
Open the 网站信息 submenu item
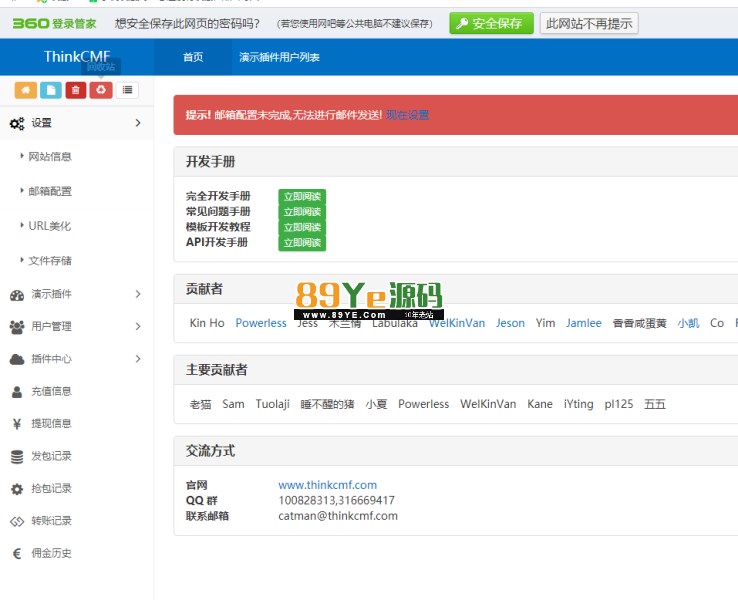[50, 157]
